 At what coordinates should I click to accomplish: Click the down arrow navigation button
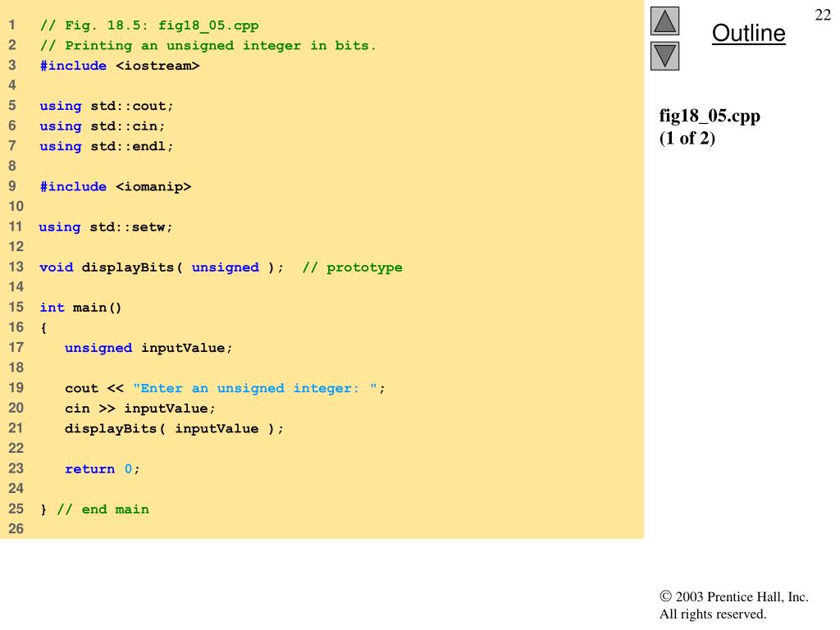pos(664,57)
